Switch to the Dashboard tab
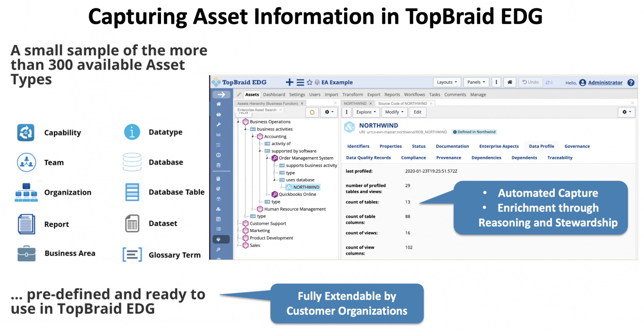This screenshot has height=330, width=644. [x=274, y=95]
